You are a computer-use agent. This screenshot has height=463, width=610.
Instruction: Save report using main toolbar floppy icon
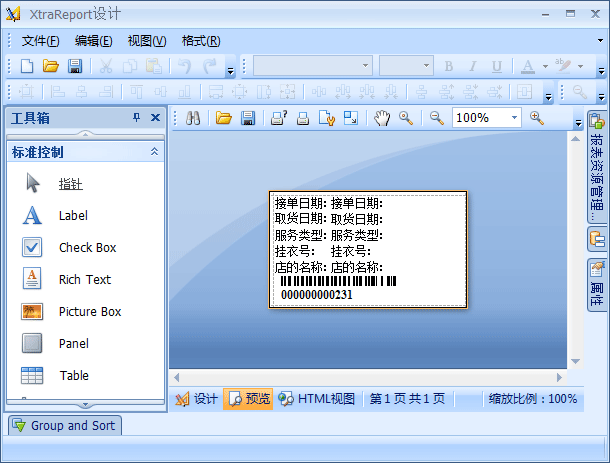click(75, 66)
